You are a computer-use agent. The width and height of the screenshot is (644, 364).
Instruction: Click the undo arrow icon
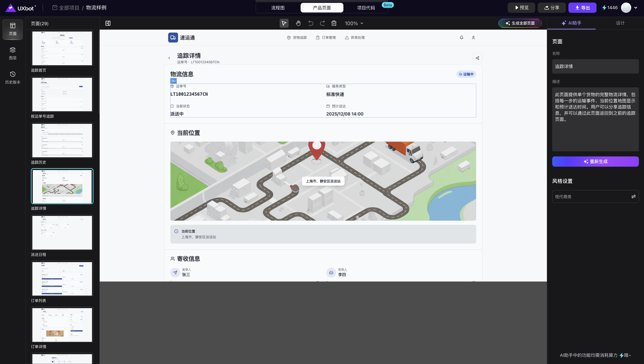coord(310,23)
